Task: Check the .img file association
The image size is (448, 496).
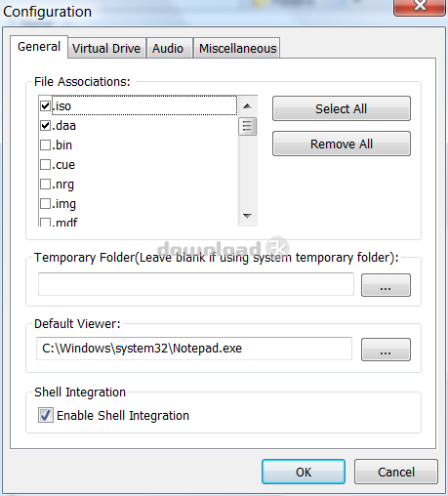Action: coord(45,203)
